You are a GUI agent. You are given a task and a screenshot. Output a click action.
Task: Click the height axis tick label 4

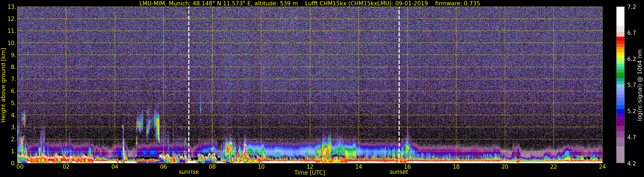pos(13,115)
